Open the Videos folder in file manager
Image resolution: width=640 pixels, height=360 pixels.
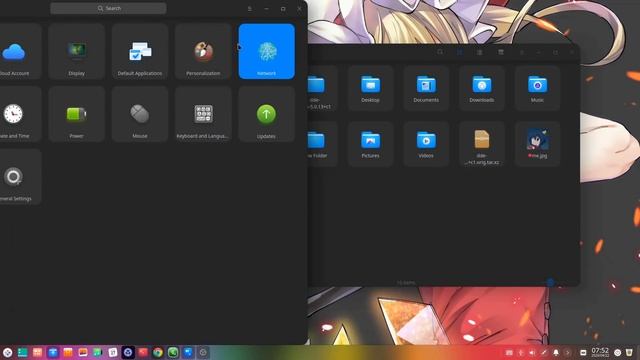(426, 144)
